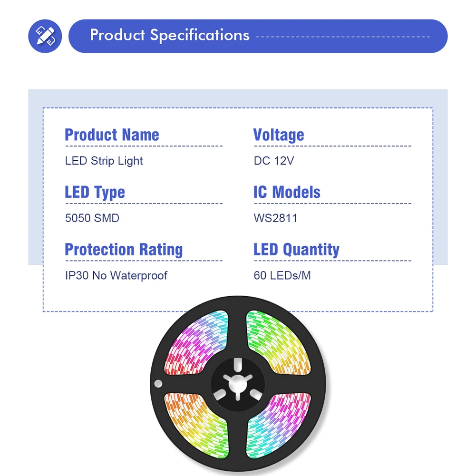Click the orange-green LED segment, lower left of reel
Viewport: 476px width, 476px height.
click(x=197, y=425)
